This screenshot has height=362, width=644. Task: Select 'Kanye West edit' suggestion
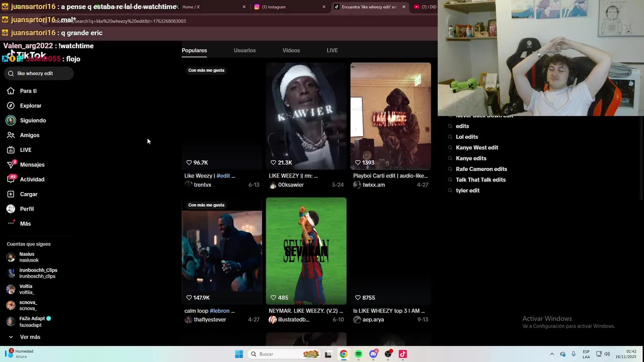[477, 147]
